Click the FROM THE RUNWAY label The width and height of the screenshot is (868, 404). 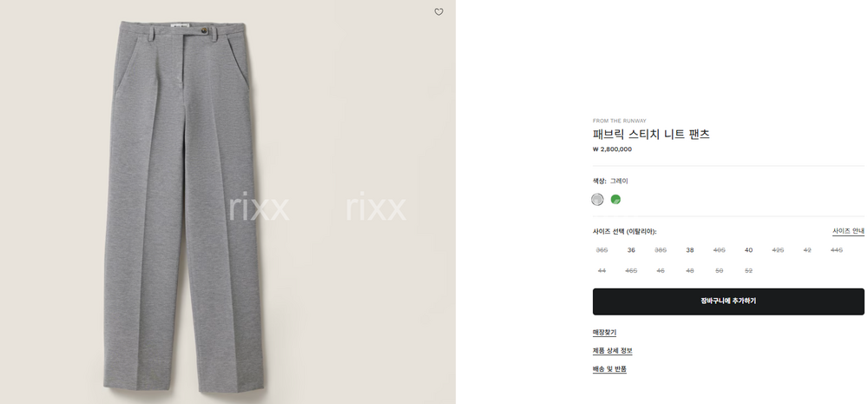619,121
